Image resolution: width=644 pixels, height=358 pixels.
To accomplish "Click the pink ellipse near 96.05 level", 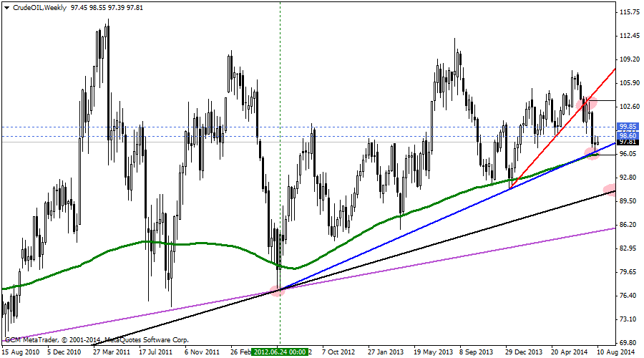I will click(x=592, y=152).
